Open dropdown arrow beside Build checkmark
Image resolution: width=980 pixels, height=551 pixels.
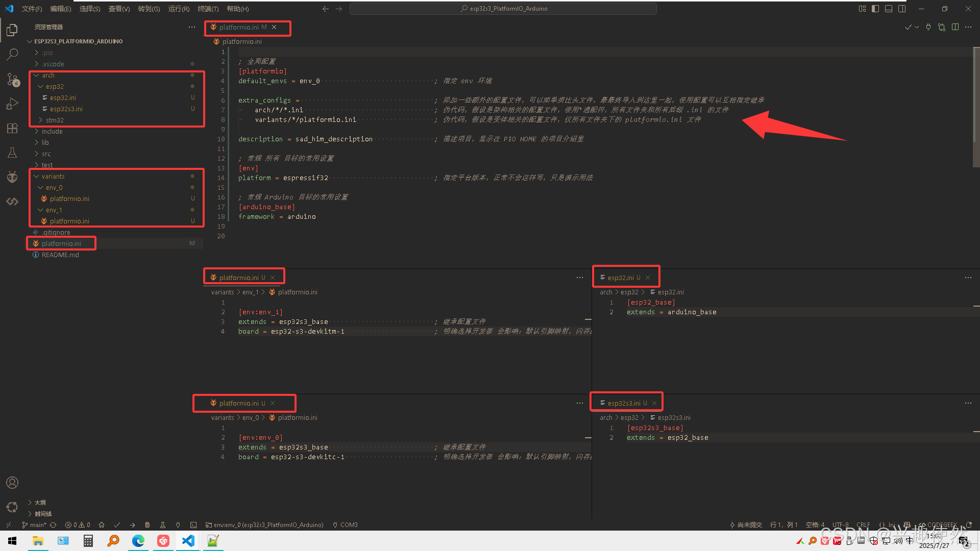coord(917,27)
